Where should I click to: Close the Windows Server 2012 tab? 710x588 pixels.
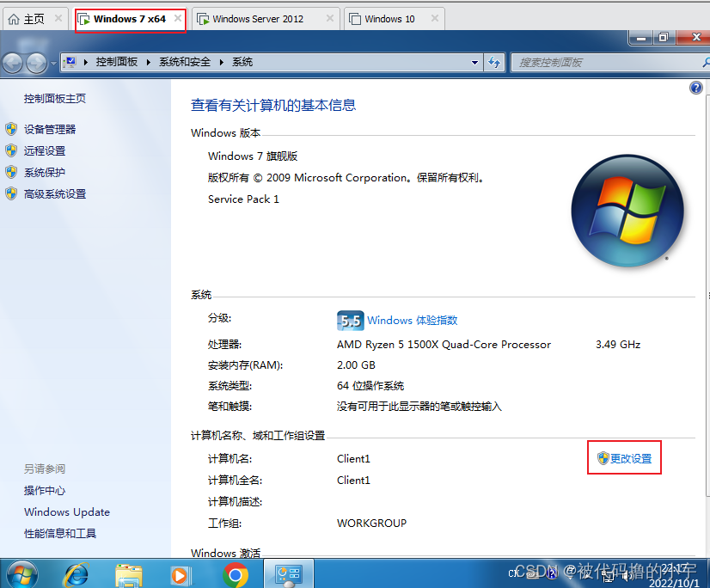pos(330,19)
